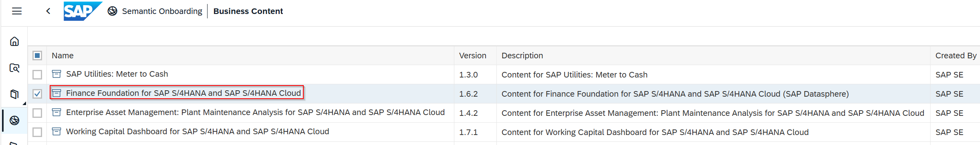Screen dimensions: 980x145
Task: Click the Version column header
Action: (x=473, y=56)
